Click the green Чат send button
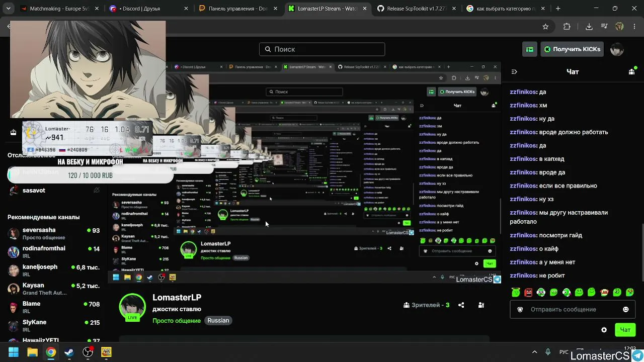The height and width of the screenshot is (362, 644). click(625, 330)
